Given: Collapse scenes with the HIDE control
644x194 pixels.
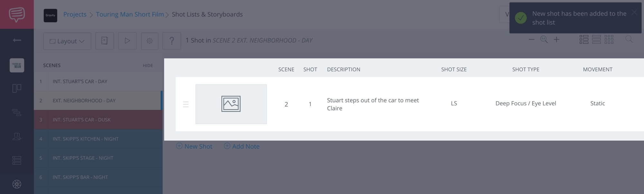Looking at the screenshot, I should coord(148,65).
